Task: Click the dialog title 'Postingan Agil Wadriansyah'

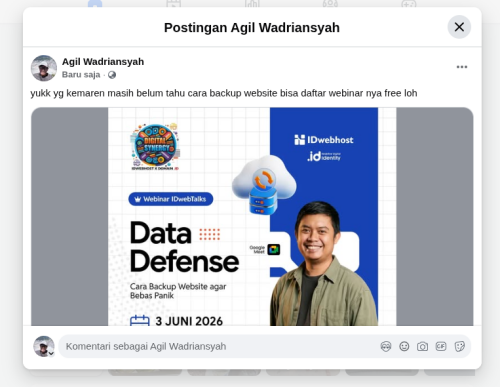Action: [252, 28]
